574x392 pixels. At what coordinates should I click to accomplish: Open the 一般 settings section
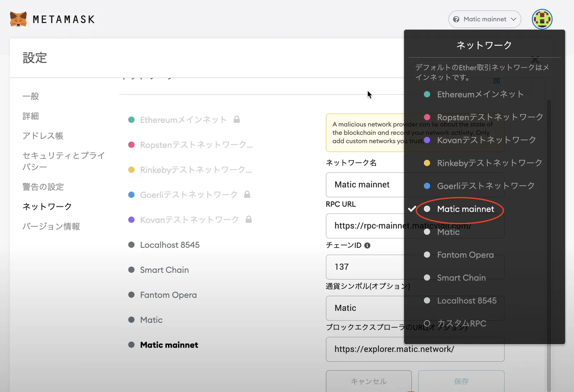click(31, 96)
